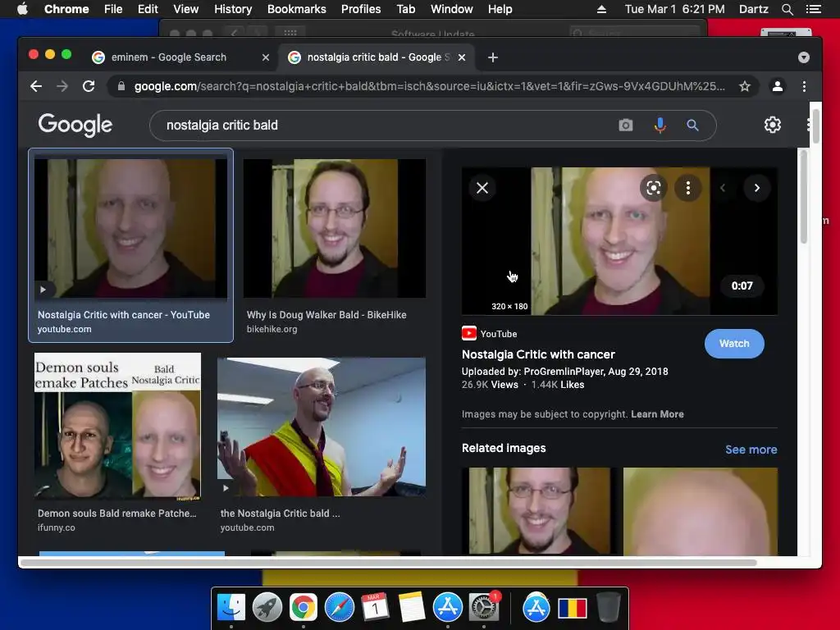Viewport: 840px width, 630px height.
Task: Reload the current page
Action: (x=89, y=86)
